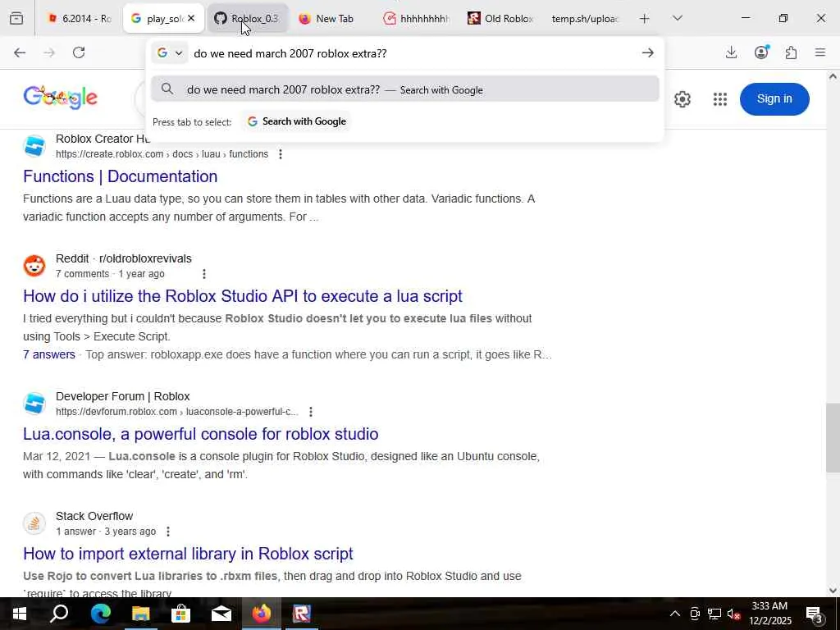Open options for devforum.roblox.com result
Image resolution: width=840 pixels, height=630 pixels.
(311, 412)
